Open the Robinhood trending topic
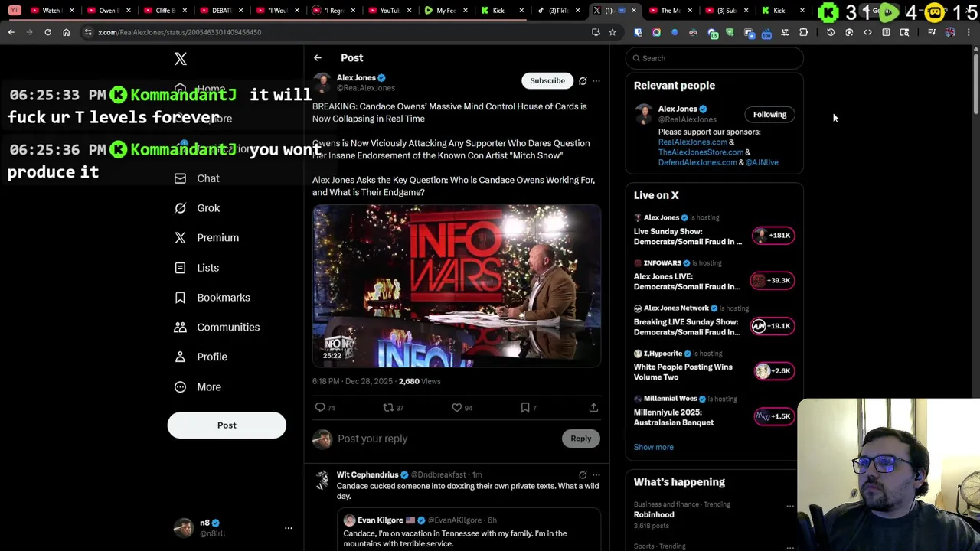Screen dimensions: 980x551 [654, 515]
